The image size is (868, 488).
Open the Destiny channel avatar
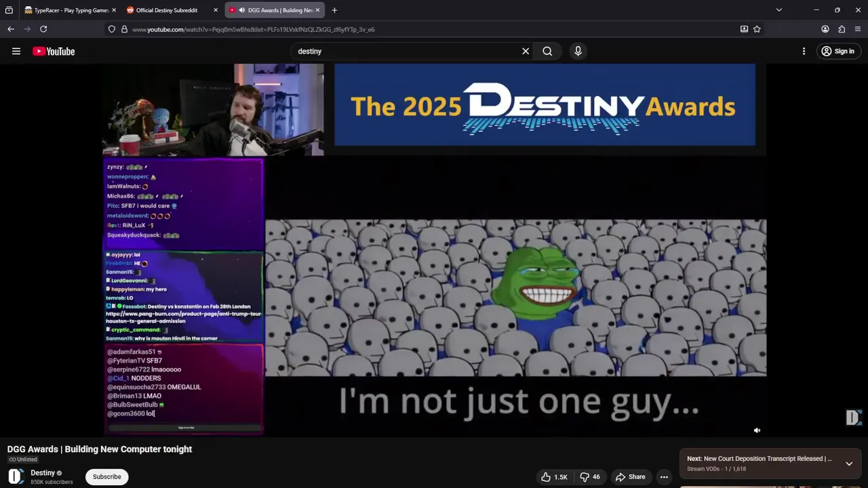[x=16, y=477]
